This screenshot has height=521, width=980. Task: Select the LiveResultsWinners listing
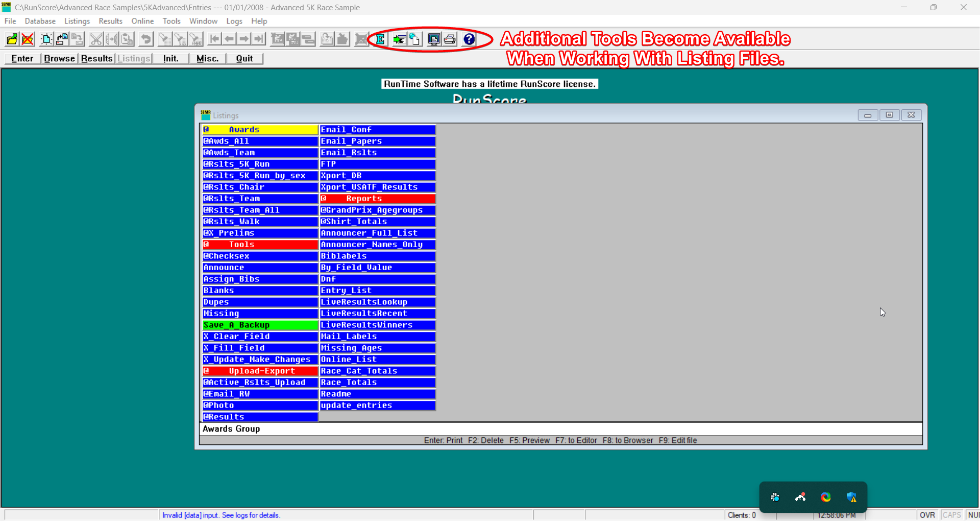click(378, 325)
